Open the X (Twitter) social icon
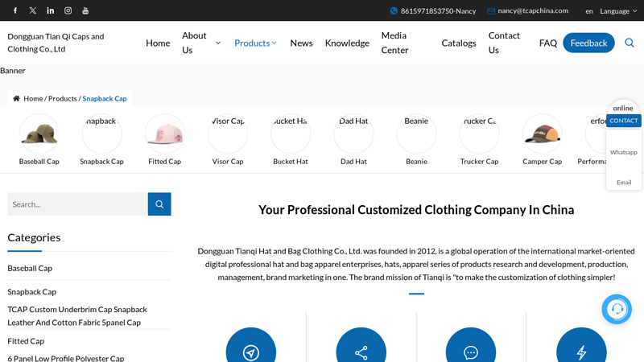 tap(33, 10)
